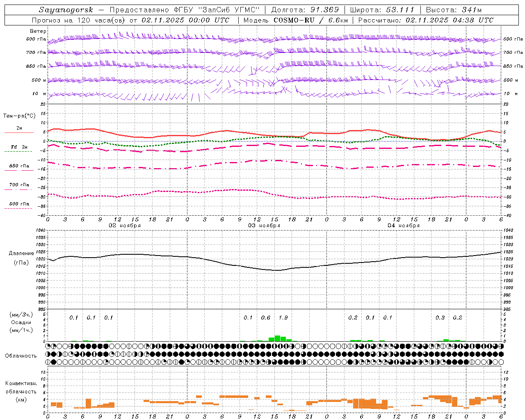Image resolution: width=525 pixels, height=420 pixels.
Task: Click the '1.9' precipitation amount value
Action: (283, 317)
